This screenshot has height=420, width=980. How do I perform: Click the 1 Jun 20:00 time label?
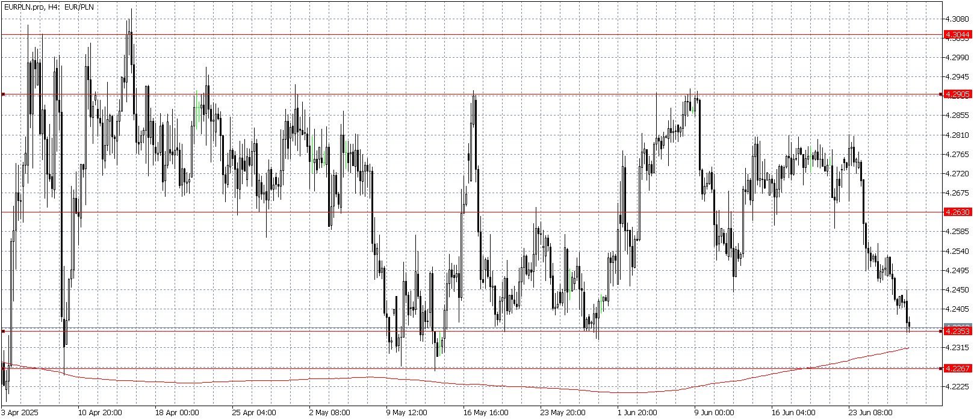[637, 413]
